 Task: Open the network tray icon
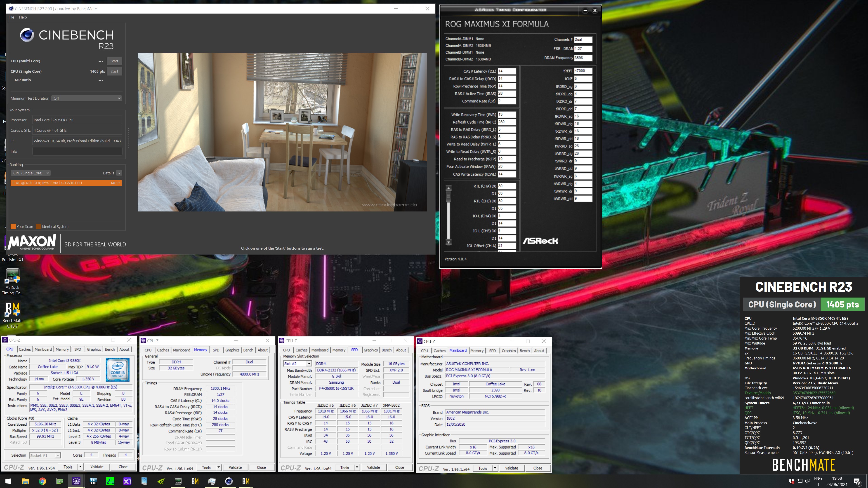(800, 481)
